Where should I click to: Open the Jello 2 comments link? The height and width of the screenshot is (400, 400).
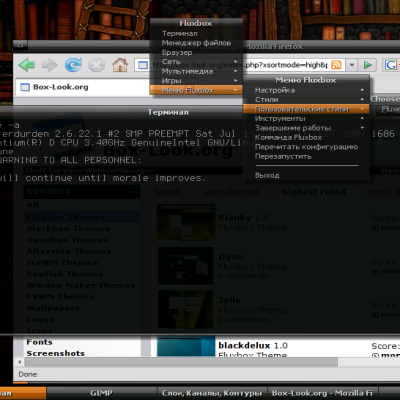[243, 320]
